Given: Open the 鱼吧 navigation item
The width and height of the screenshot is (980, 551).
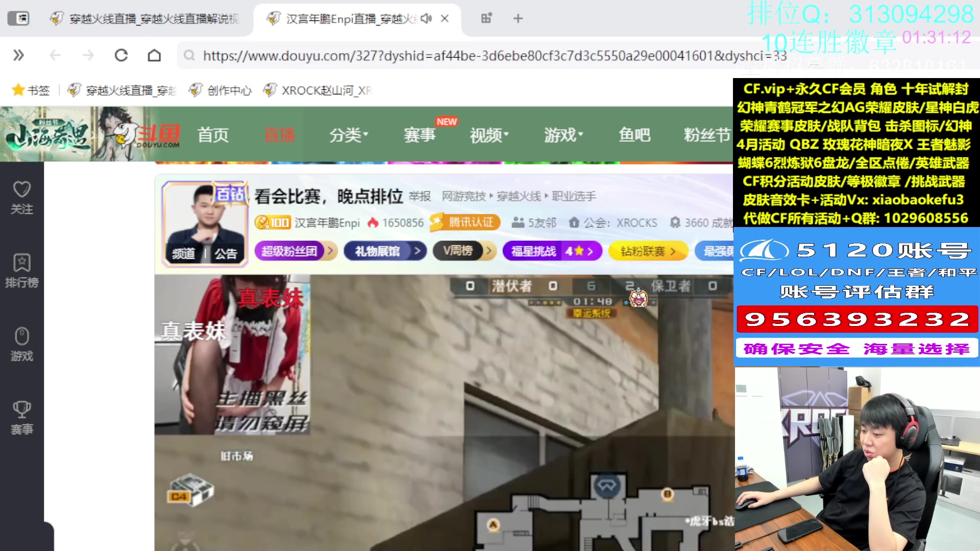Looking at the screenshot, I should coord(634,135).
